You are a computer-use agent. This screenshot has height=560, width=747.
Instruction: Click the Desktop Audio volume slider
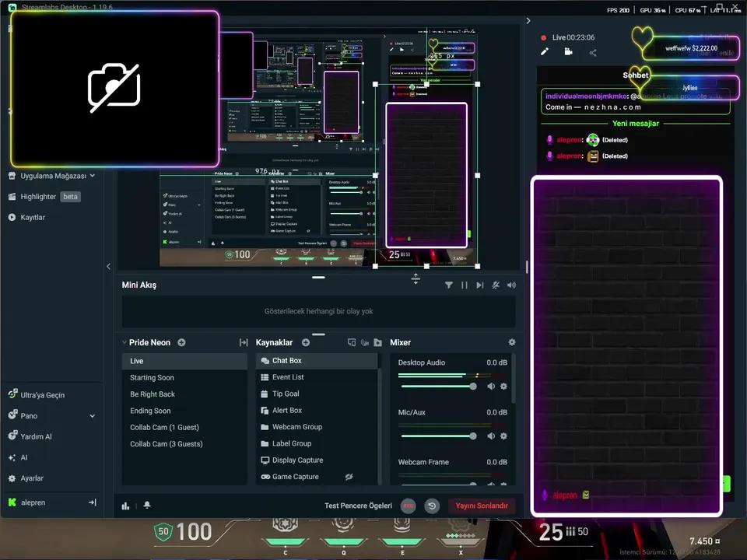(436, 387)
